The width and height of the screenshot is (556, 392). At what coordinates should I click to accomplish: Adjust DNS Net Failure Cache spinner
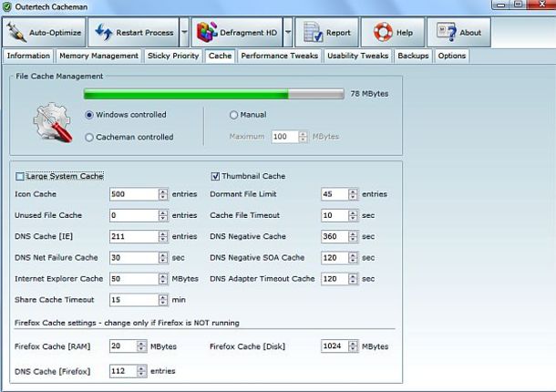163,258
